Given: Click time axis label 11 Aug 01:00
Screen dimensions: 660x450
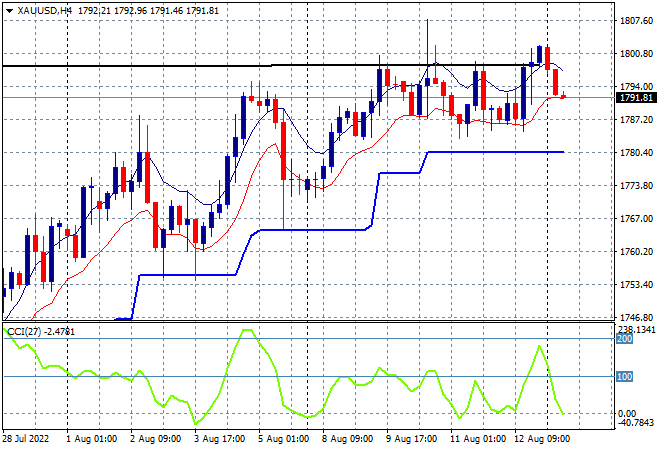Looking at the screenshot, I should click(x=477, y=439).
